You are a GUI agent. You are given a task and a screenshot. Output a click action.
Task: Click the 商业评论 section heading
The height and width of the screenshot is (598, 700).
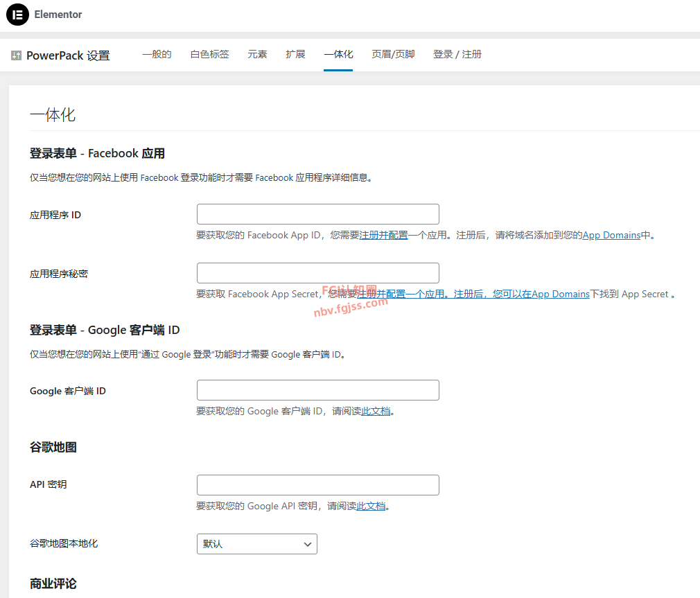[x=53, y=583]
